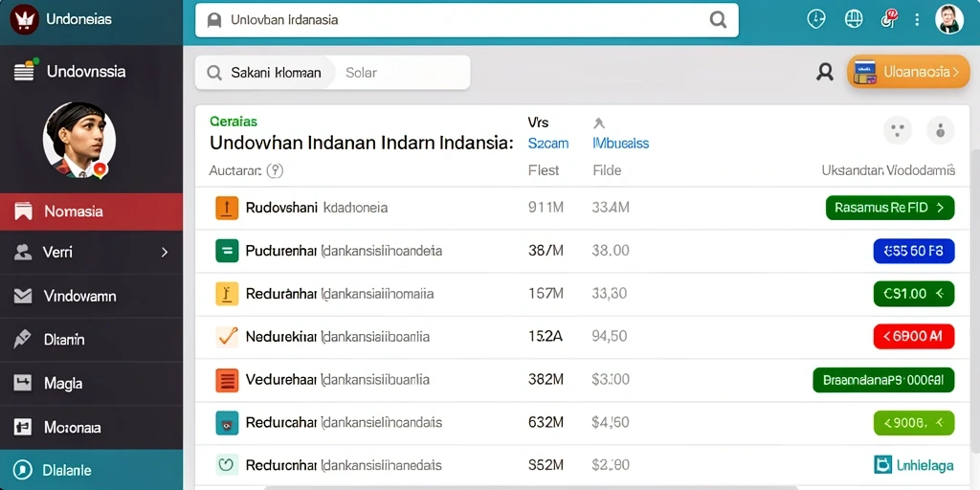Viewport: 980px width, 490px height.
Task: Click the Mononaia sidebar icon
Action: tap(23, 428)
